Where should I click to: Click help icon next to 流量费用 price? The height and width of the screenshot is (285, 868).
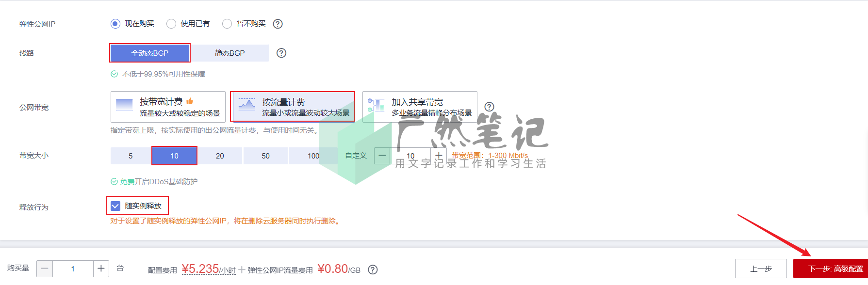373,269
